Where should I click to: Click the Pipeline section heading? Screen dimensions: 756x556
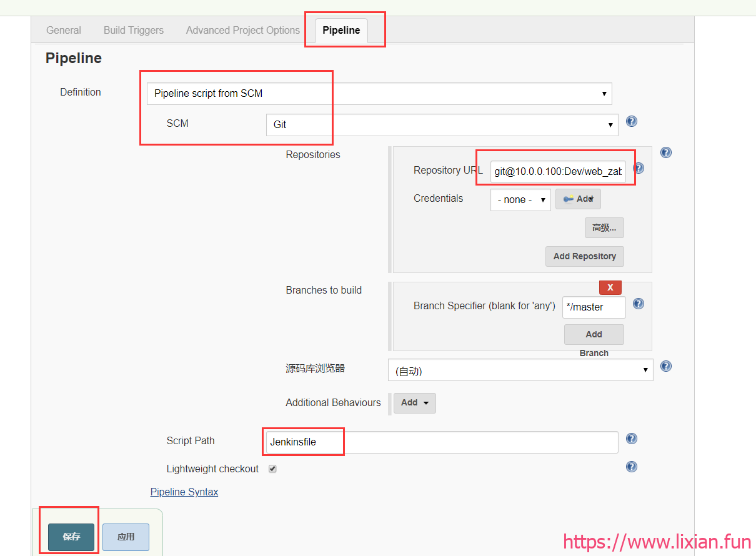click(x=74, y=58)
